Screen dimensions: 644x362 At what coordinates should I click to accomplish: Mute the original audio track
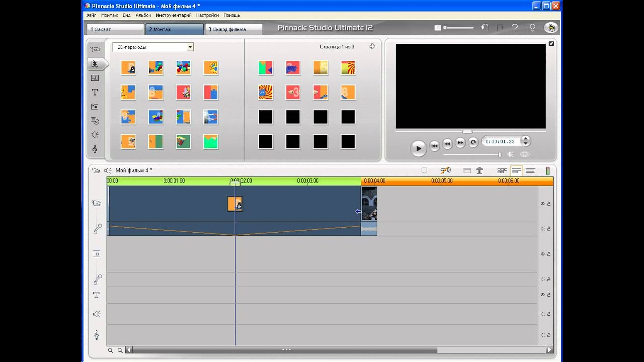[543, 229]
